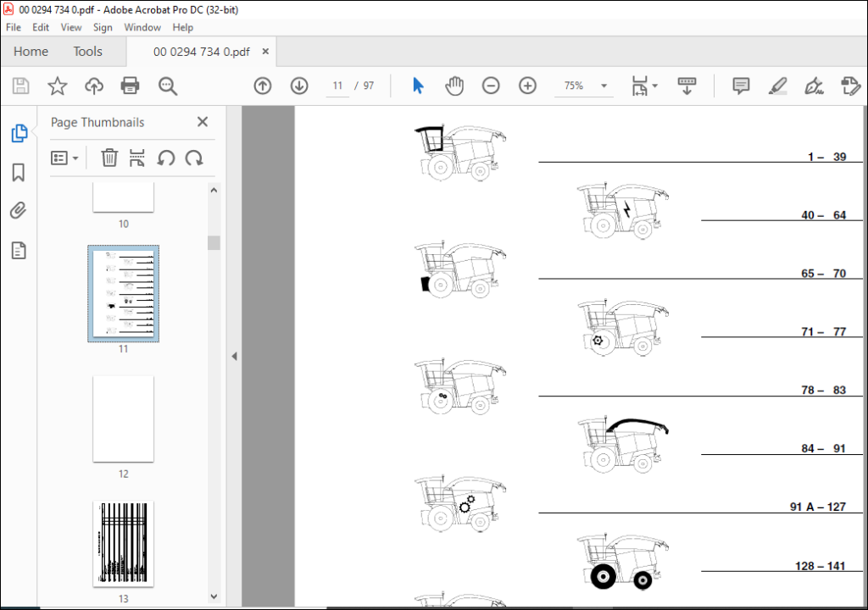Click page range 78 – 83
Viewport: 868px width, 610px height.
click(823, 391)
